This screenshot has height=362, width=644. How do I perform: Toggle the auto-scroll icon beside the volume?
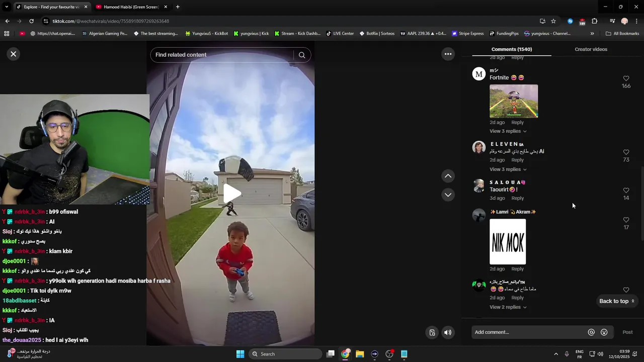pyautogui.click(x=432, y=332)
